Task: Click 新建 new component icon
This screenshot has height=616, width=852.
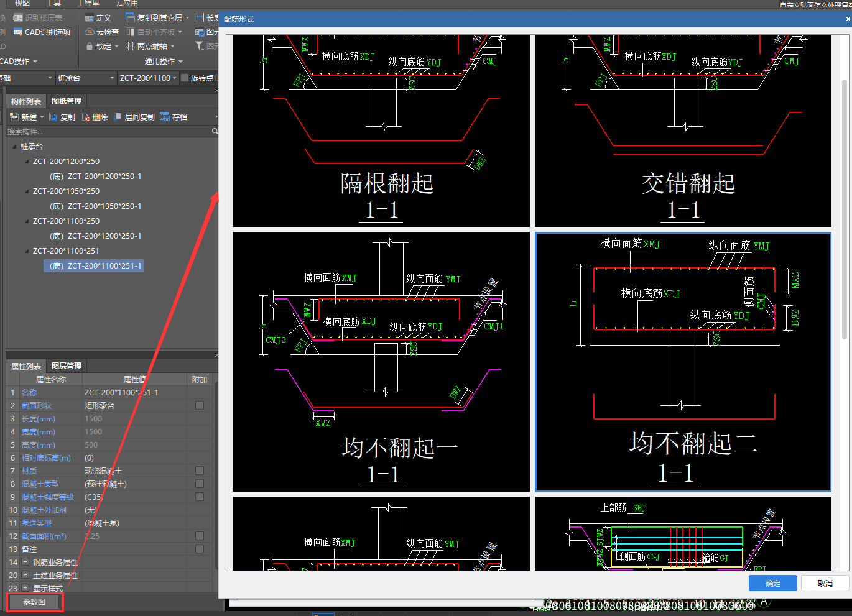Action: click(x=14, y=117)
